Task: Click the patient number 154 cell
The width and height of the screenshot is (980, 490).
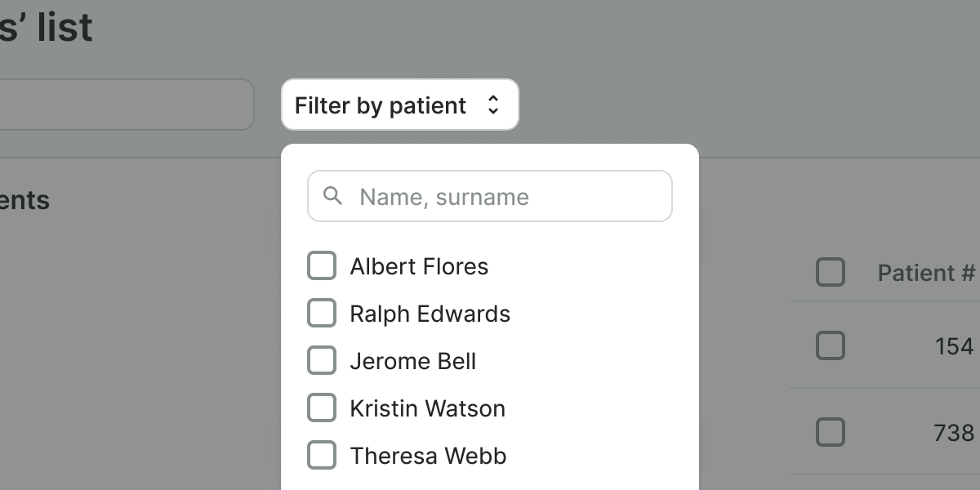Action: point(954,346)
